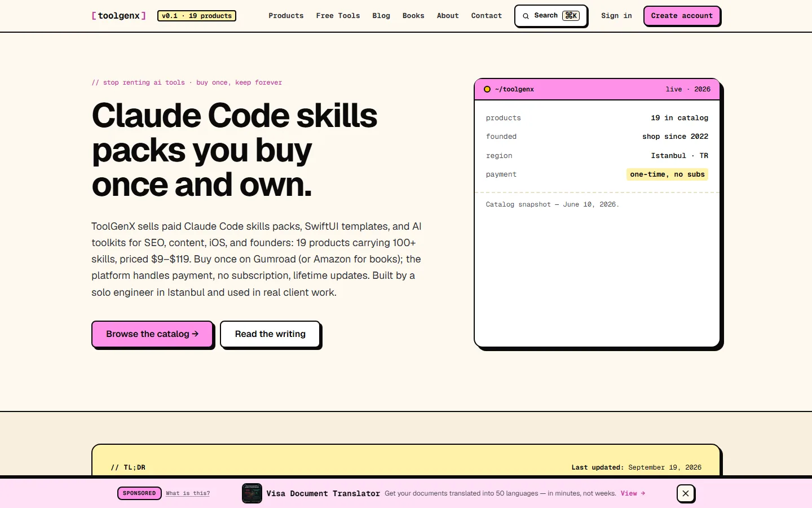Click the Sign in link
This screenshot has width=812, height=508.
(616, 16)
